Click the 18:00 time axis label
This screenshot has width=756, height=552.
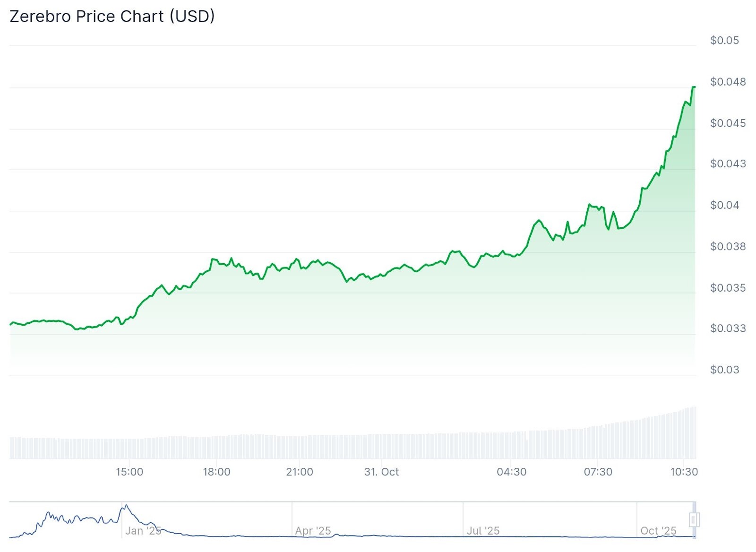pos(216,472)
